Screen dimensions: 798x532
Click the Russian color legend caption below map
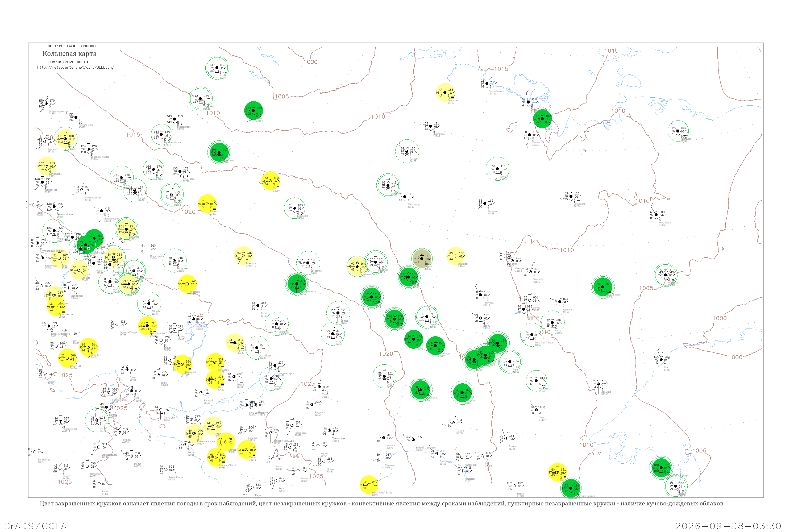[382, 503]
